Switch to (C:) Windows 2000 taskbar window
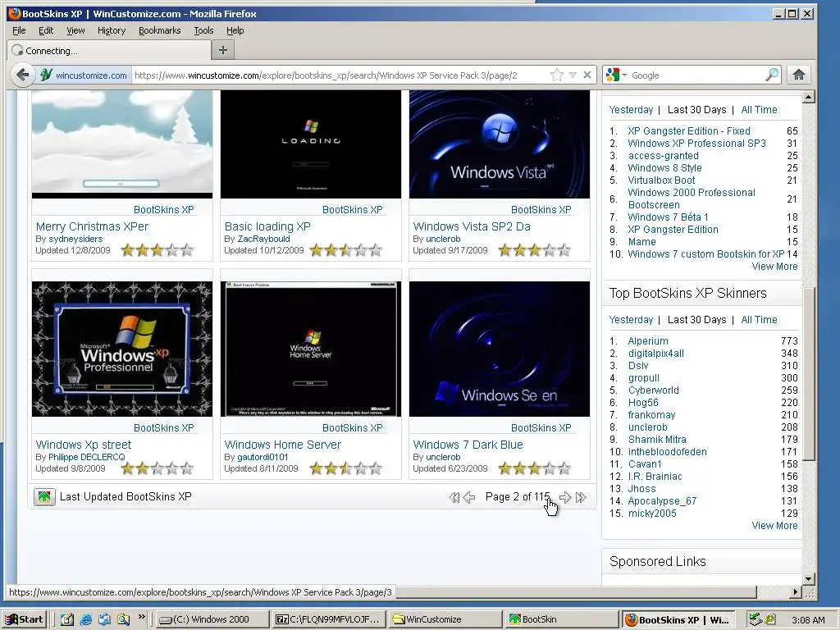 pyautogui.click(x=212, y=620)
